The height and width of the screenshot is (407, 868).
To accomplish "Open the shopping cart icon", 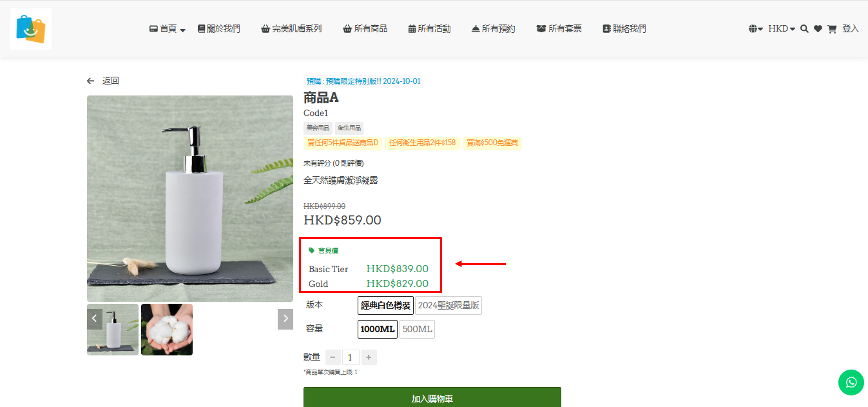I will coord(832,29).
